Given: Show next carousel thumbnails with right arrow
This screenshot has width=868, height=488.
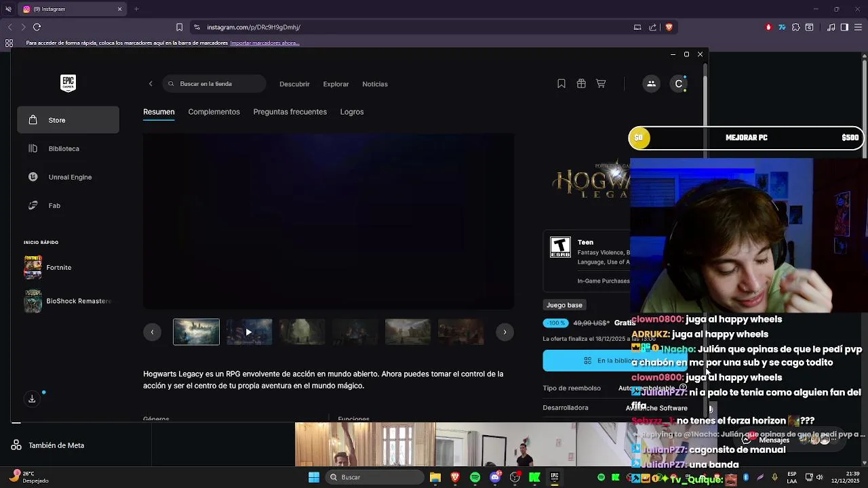Looking at the screenshot, I should [x=505, y=332].
